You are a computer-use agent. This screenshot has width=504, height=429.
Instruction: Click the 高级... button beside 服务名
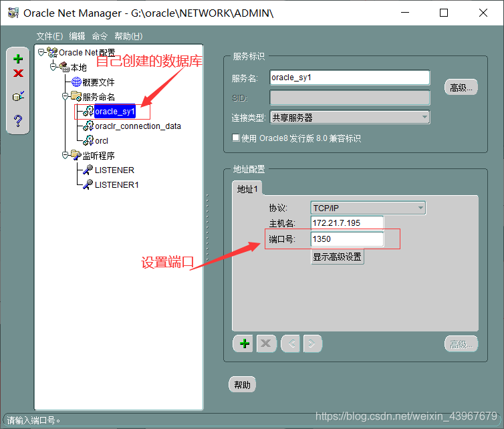point(461,88)
